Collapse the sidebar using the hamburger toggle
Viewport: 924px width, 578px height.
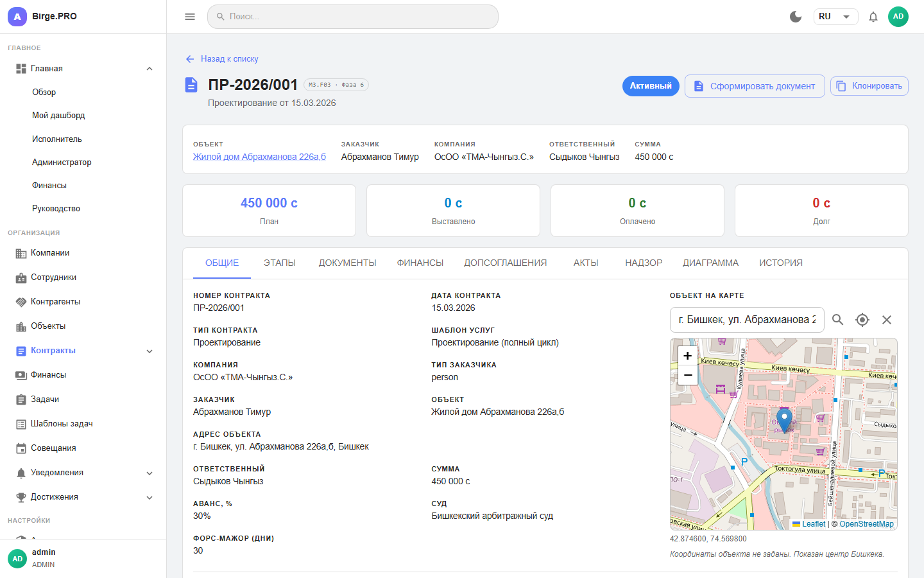[x=189, y=17]
